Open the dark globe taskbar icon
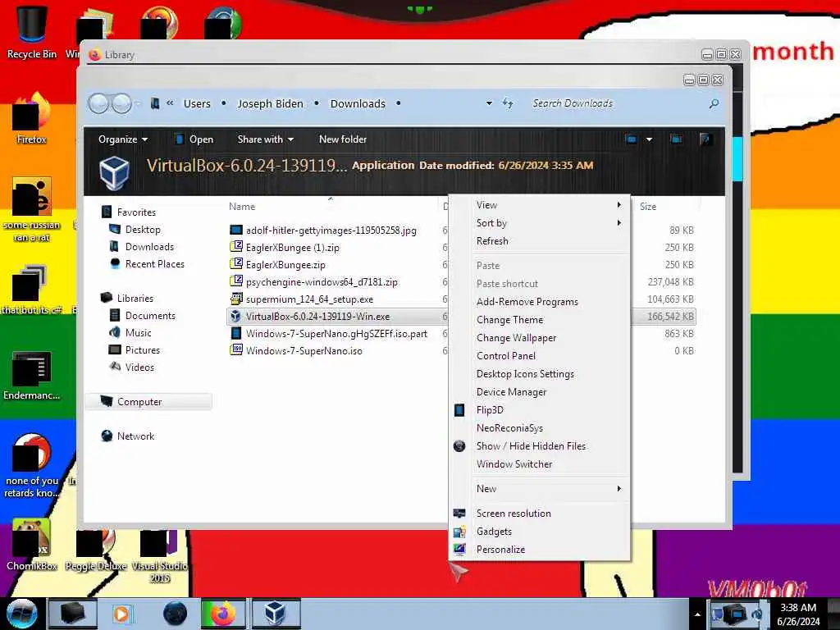 point(175,614)
